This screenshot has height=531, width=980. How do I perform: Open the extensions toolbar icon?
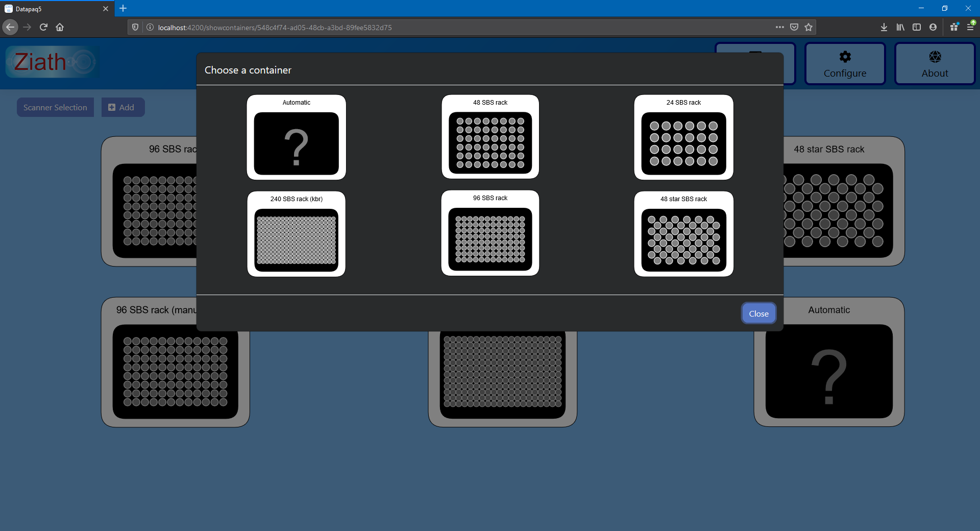954,27
